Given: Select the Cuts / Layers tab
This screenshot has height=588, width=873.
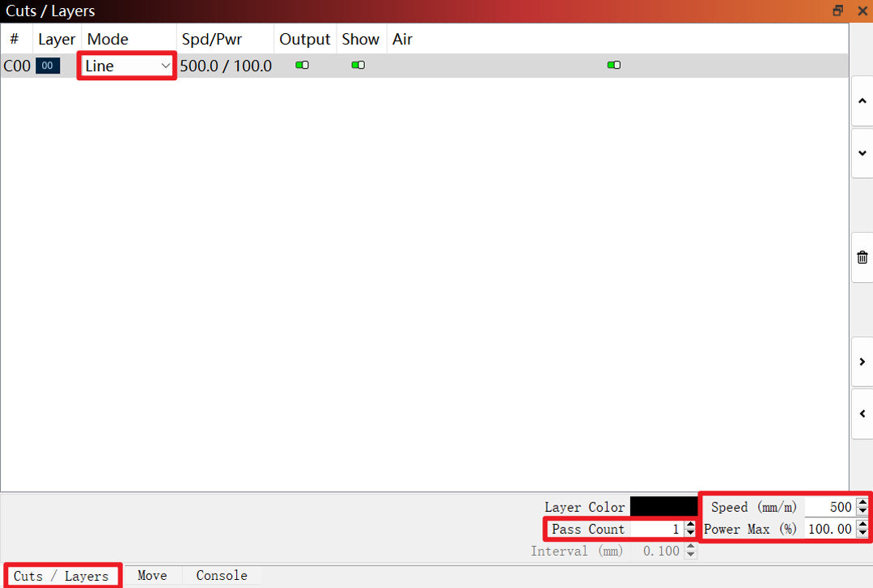Looking at the screenshot, I should (x=61, y=576).
